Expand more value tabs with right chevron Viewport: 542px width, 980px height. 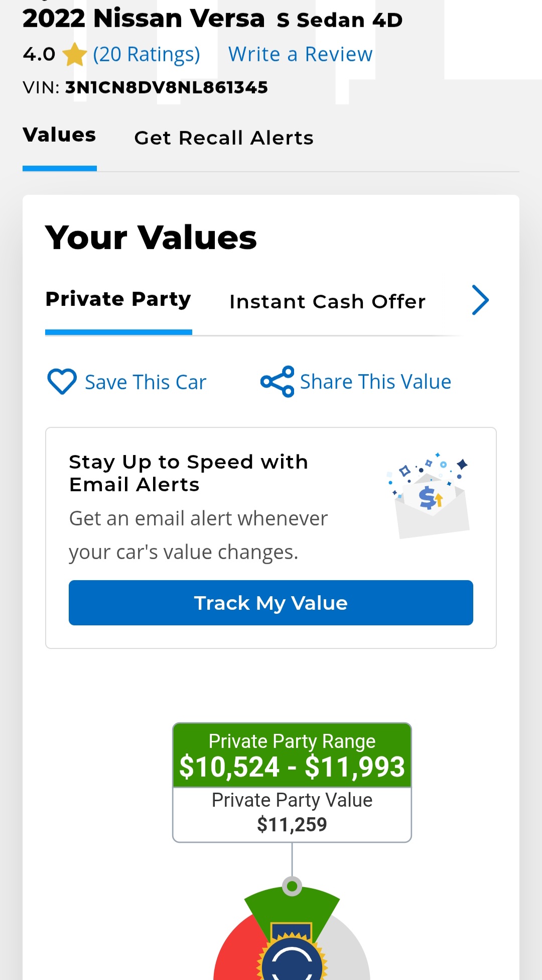pos(480,300)
